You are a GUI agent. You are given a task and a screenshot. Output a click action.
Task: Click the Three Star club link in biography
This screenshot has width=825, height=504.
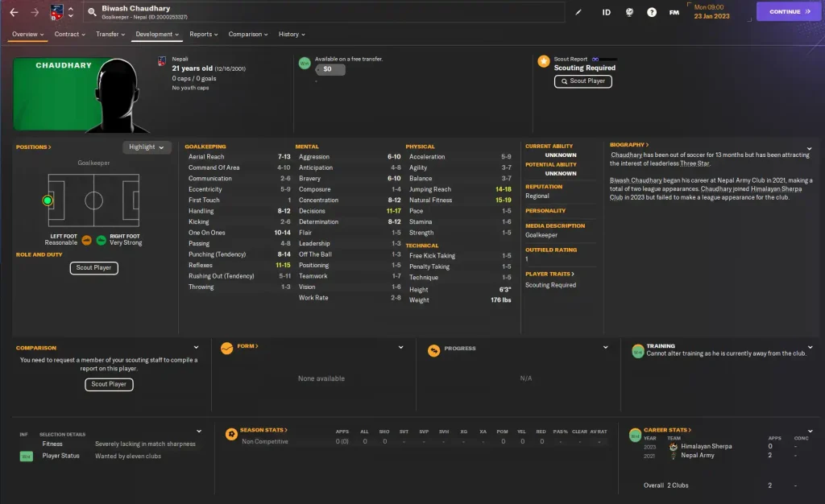(694, 163)
